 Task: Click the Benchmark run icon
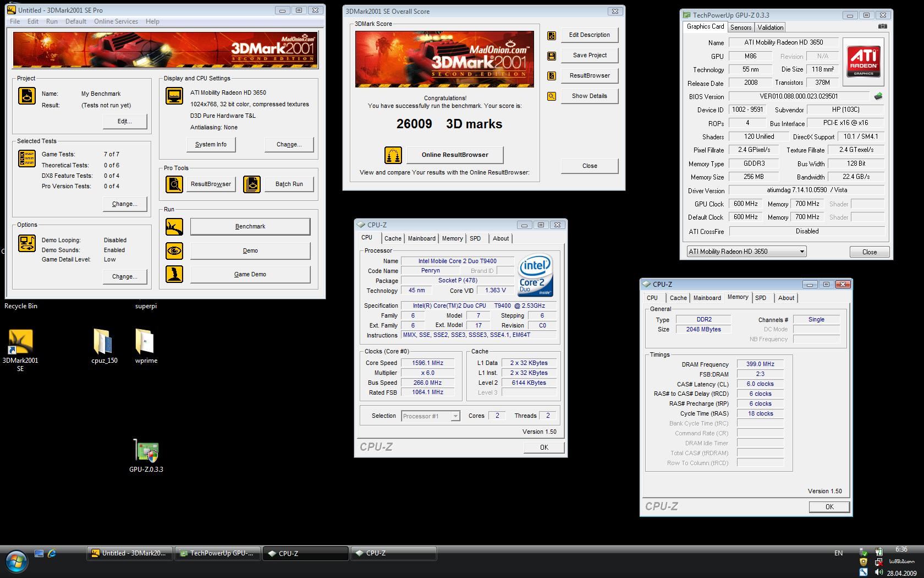pos(174,226)
